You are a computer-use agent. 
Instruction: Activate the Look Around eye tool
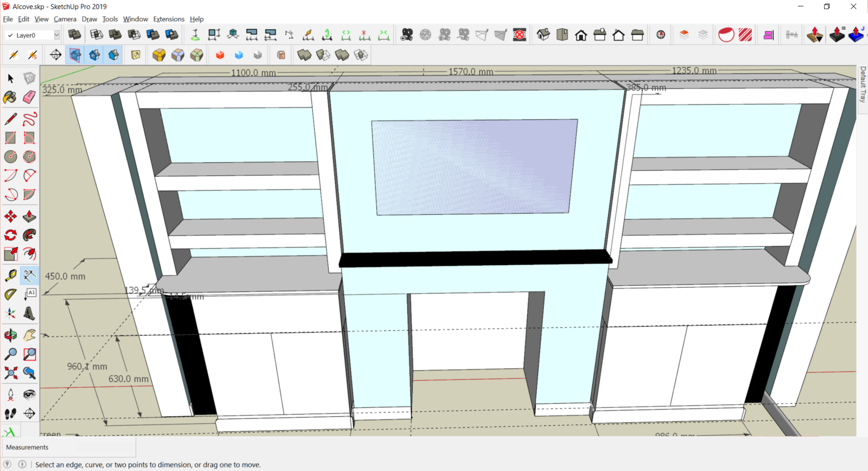click(29, 394)
